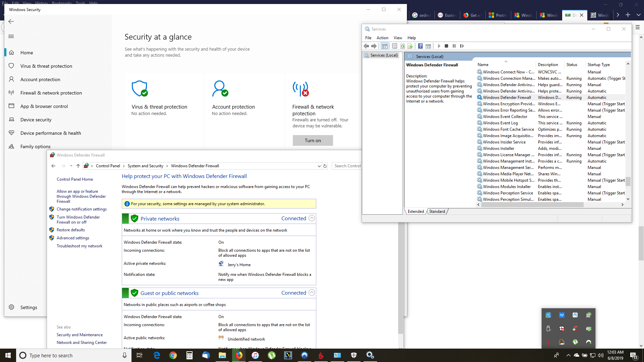644x362 pixels.
Task: Click the Firewall & network protection antenna icon
Action: [301, 89]
